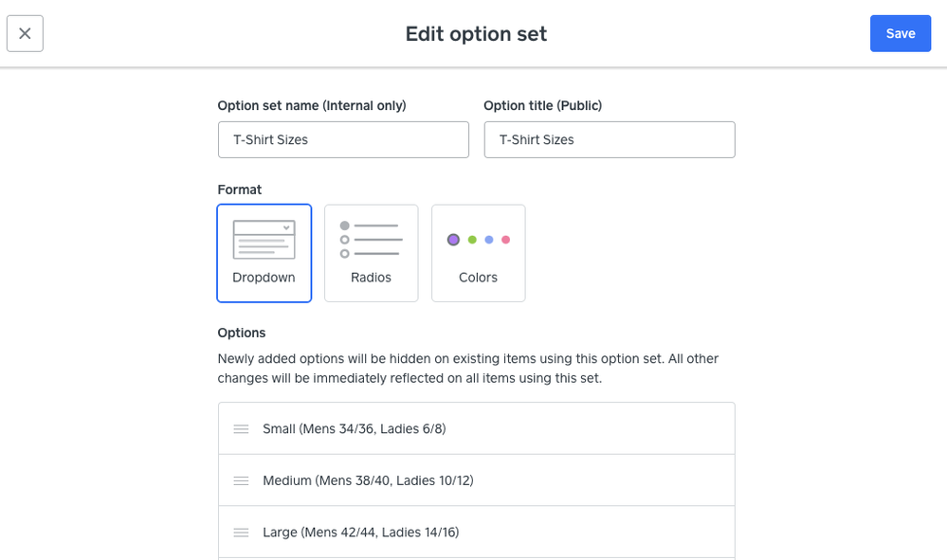Switch format to Radios label

click(x=371, y=278)
